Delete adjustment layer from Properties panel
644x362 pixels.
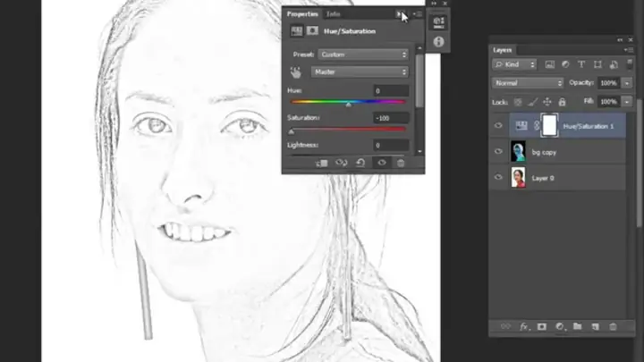tap(401, 163)
